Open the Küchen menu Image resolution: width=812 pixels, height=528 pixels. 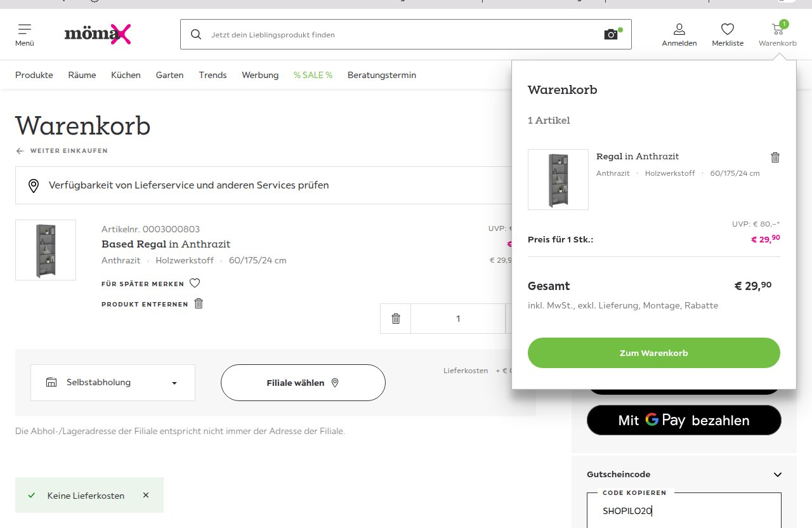click(x=126, y=75)
